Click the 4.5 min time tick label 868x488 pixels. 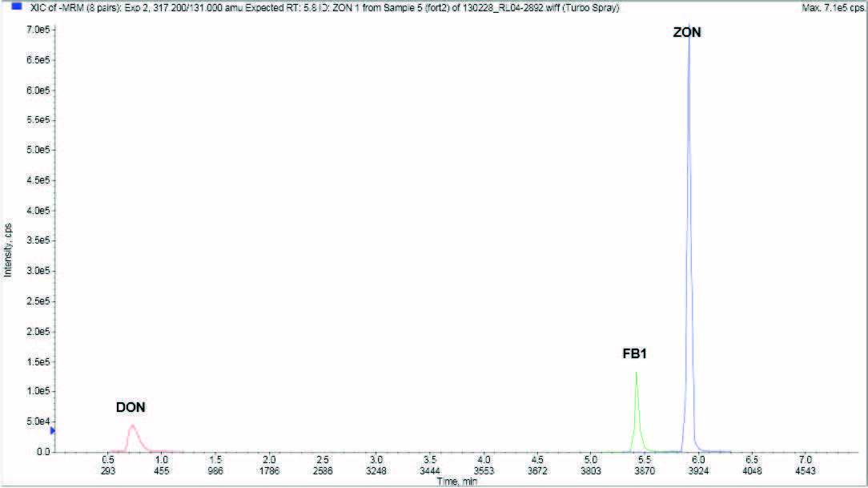[537, 460]
